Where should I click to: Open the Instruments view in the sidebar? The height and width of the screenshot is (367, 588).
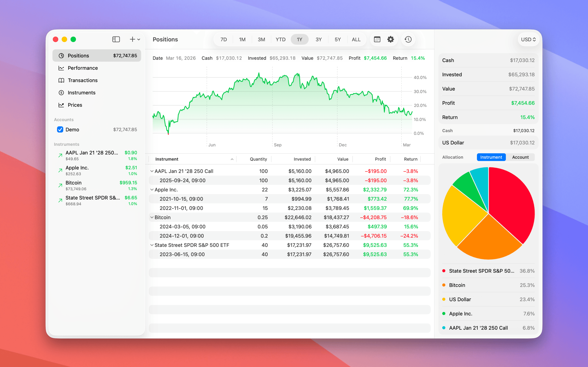[81, 93]
